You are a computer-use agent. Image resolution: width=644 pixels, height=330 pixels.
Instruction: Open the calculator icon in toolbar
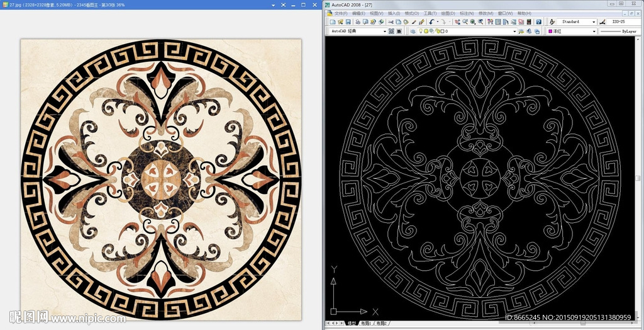coord(530,22)
